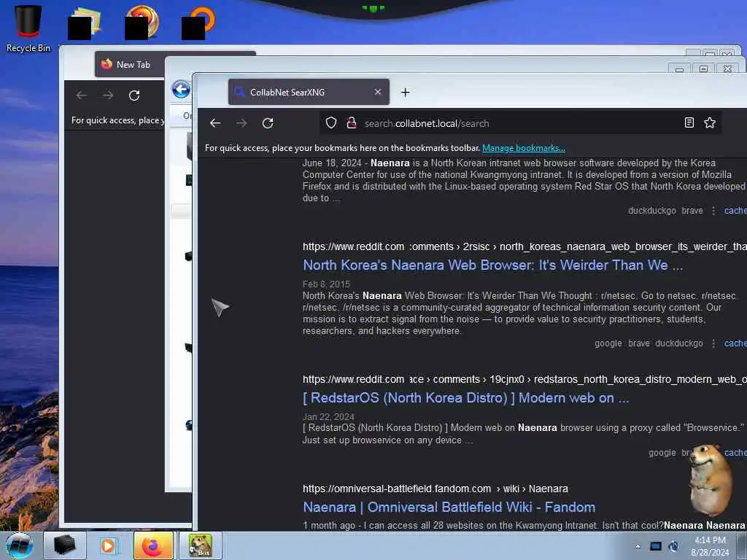This screenshot has width=747, height=560.
Task: Click the hamster desktop pet
Action: tap(711, 480)
